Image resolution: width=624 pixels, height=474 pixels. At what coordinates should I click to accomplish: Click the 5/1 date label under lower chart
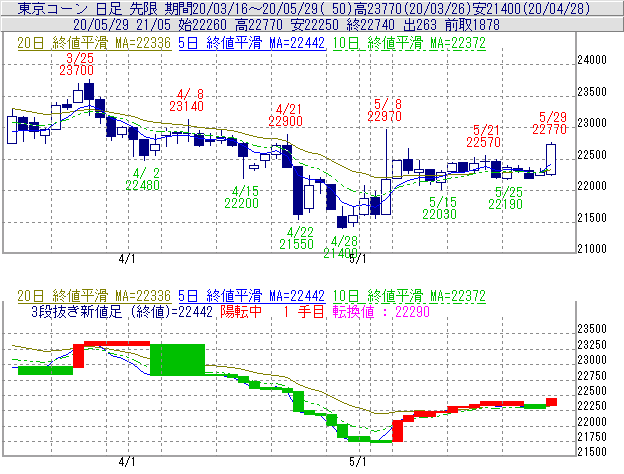(358, 462)
